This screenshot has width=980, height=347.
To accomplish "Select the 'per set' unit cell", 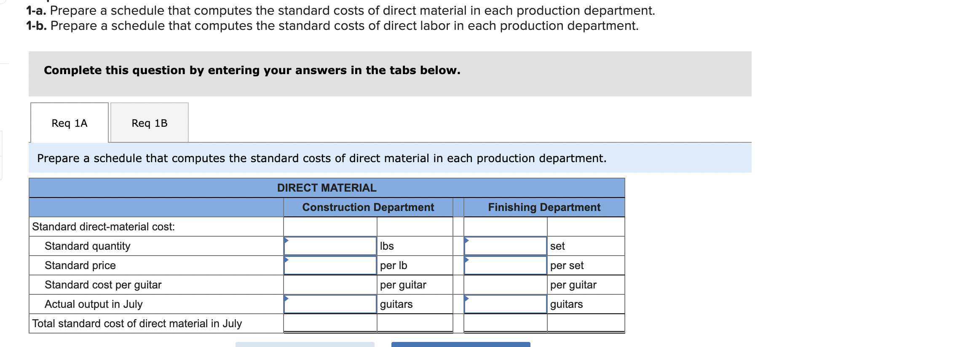I will click(x=586, y=265).
